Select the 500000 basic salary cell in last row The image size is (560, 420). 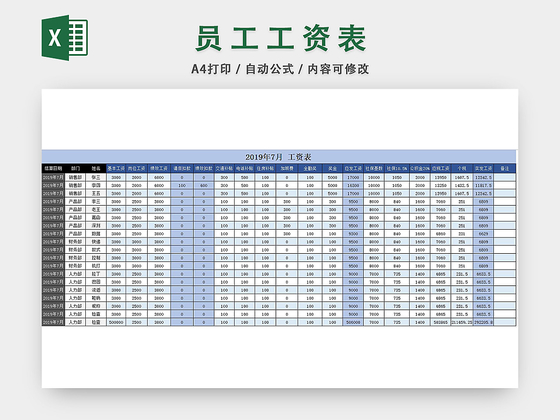pos(116,322)
